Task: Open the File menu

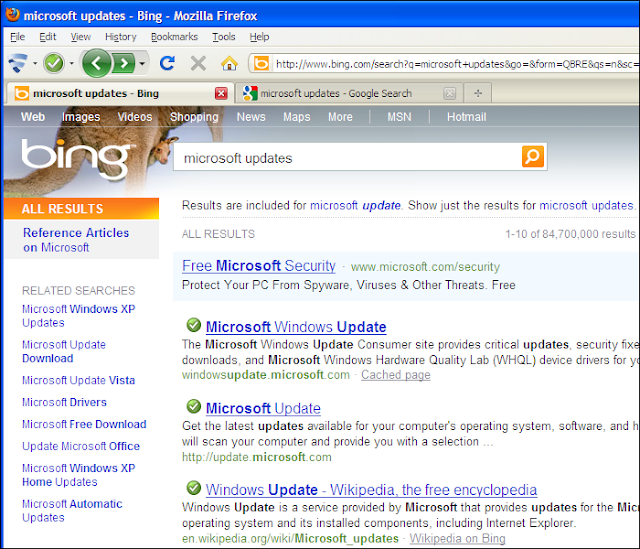Action: tap(18, 37)
